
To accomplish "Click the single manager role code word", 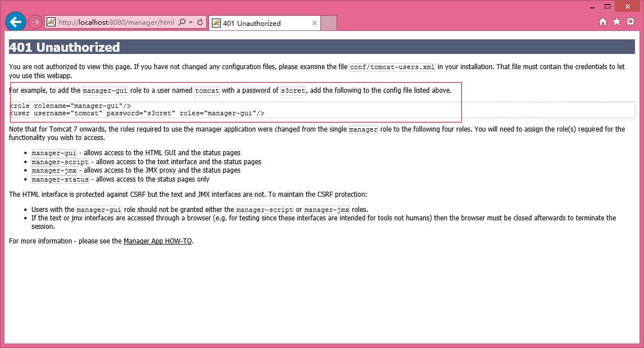I will pos(363,129).
